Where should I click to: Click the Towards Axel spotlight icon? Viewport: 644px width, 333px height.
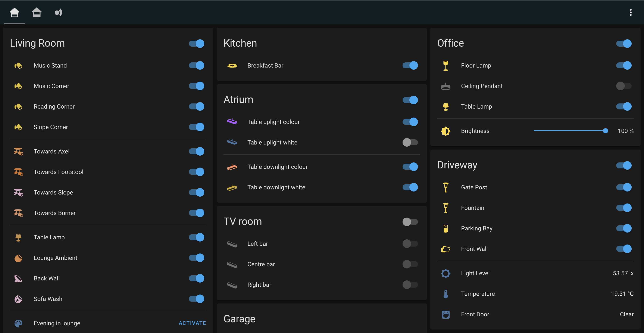[x=18, y=152]
